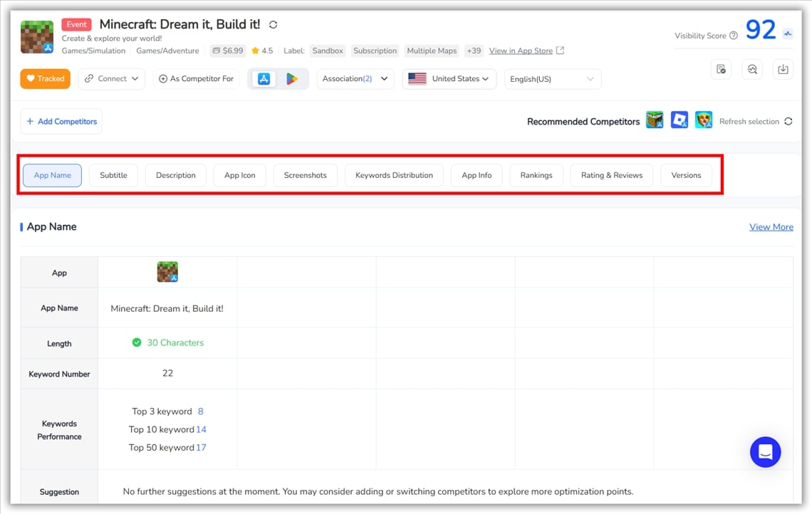Click the download export icon at top right

click(x=783, y=69)
